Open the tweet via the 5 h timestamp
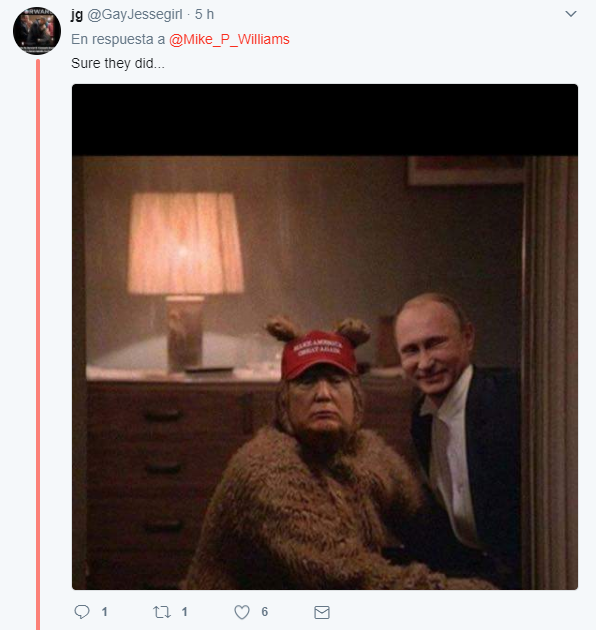The height and width of the screenshot is (630, 596). tap(204, 14)
